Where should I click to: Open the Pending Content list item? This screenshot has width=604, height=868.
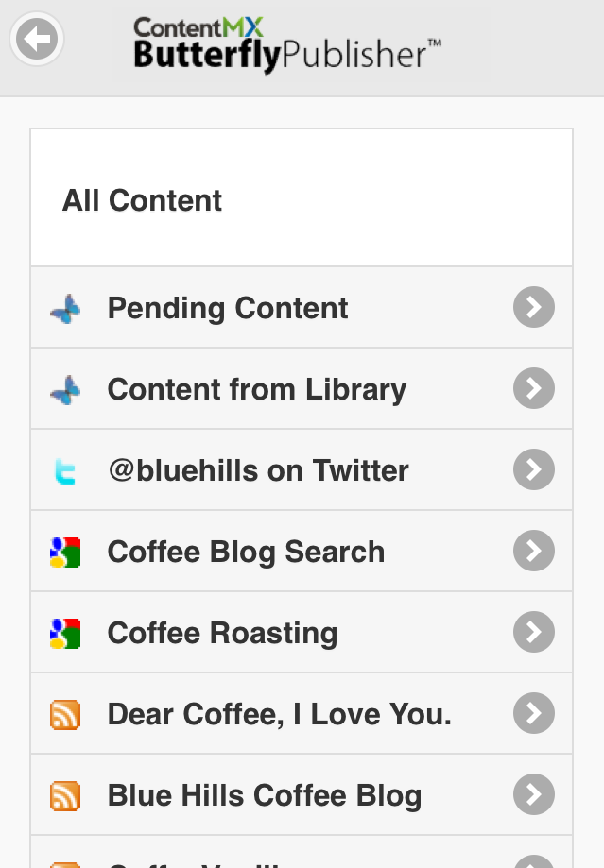coord(228,308)
